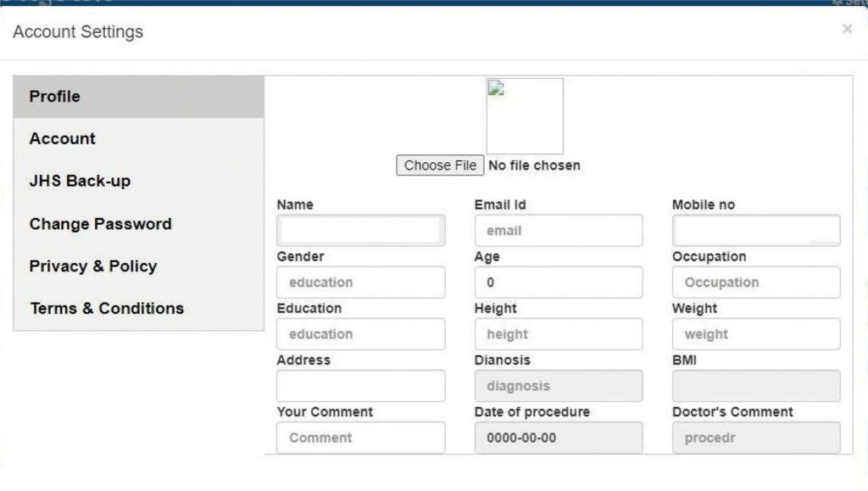Open the JHS Back-up section
868x491 pixels.
coord(138,181)
